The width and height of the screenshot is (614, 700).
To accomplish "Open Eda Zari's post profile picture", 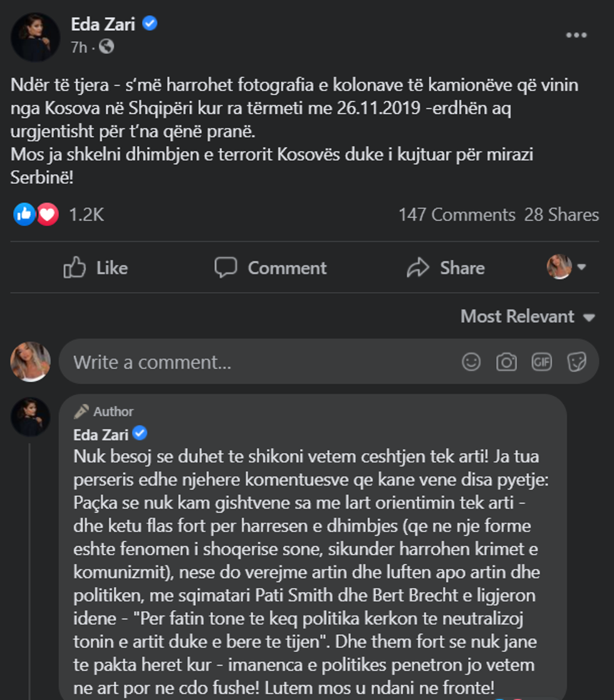I will [x=35, y=36].
